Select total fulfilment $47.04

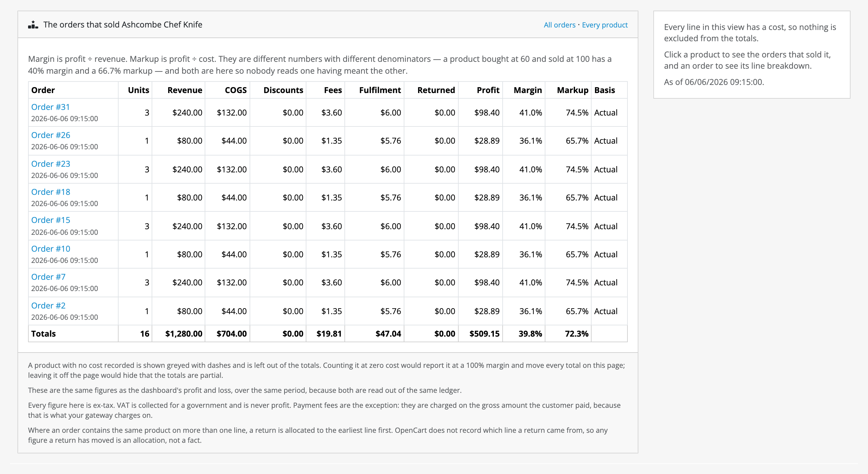coord(388,333)
